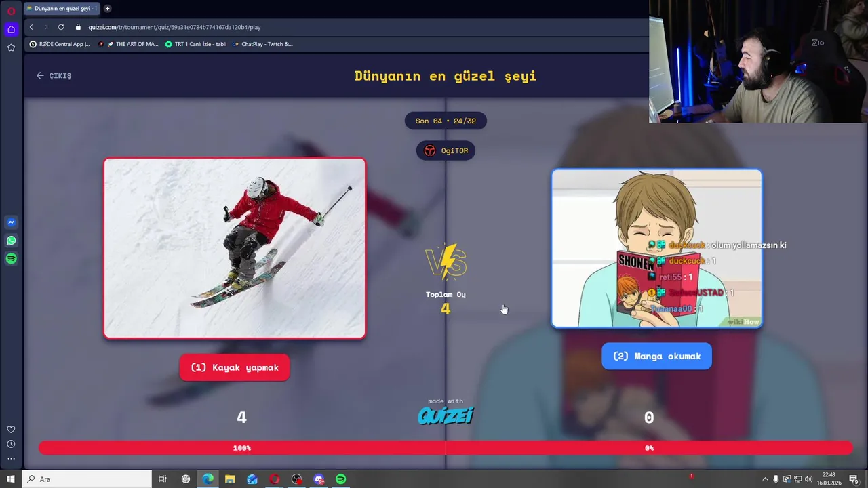Viewport: 868px width, 488px height.
Task: Open a new tab with plus button
Action: pos(107,9)
